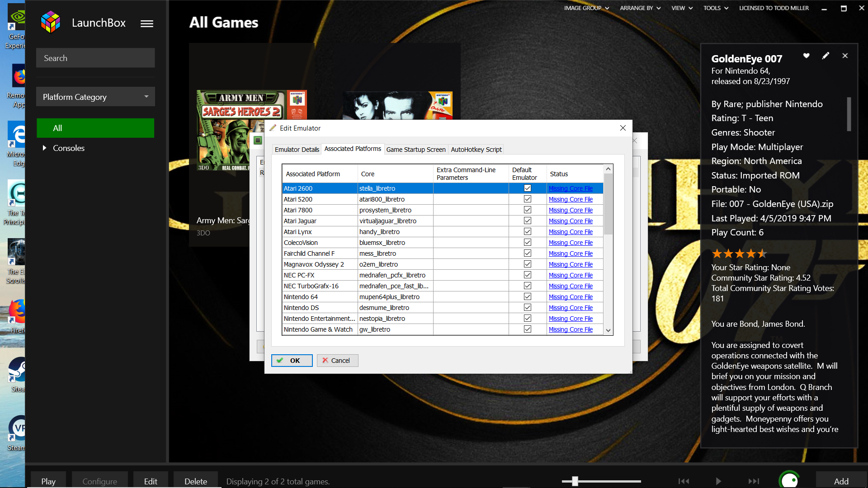Image resolution: width=868 pixels, height=488 pixels.
Task: Start music playback in bottom bar
Action: coord(718,481)
